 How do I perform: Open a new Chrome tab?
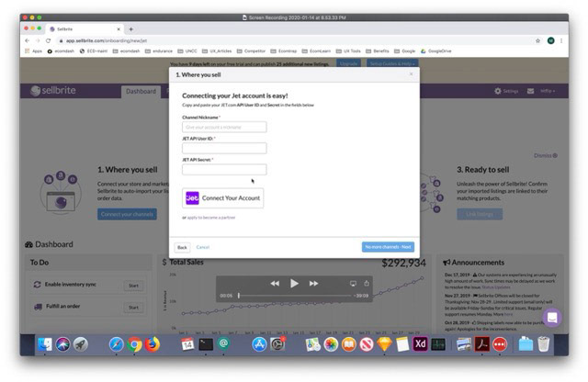(x=130, y=28)
